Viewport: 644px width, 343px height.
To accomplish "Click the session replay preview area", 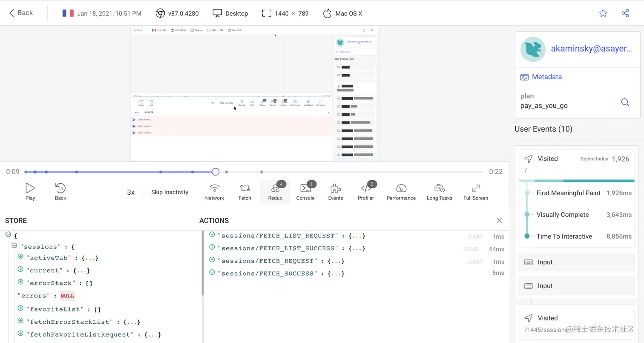I will (255, 93).
